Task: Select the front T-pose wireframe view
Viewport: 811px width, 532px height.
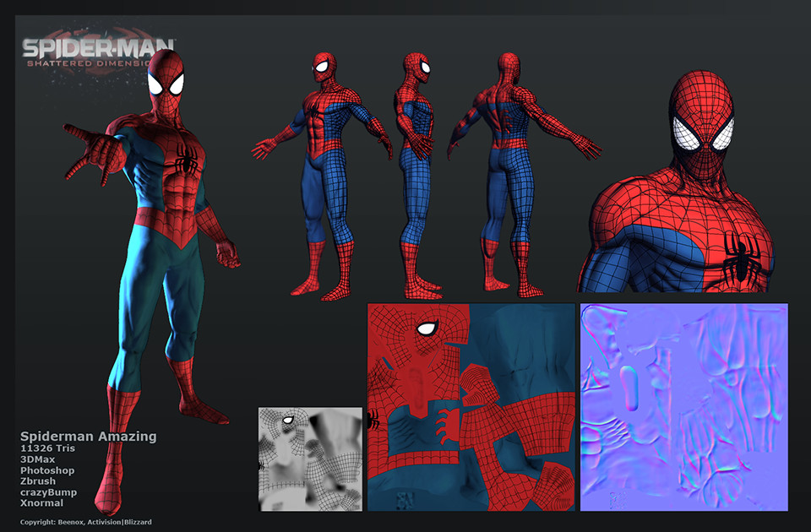Action: [x=322, y=176]
